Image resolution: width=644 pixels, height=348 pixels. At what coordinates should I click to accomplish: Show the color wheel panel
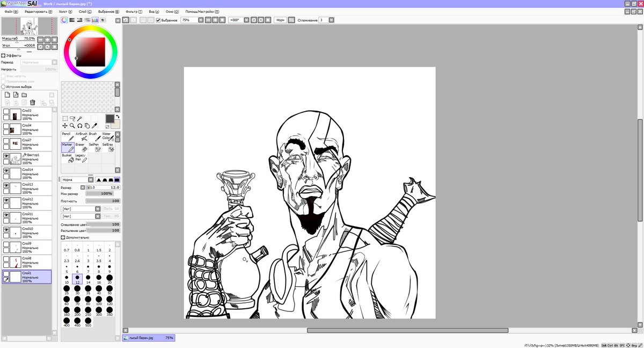tap(64, 20)
